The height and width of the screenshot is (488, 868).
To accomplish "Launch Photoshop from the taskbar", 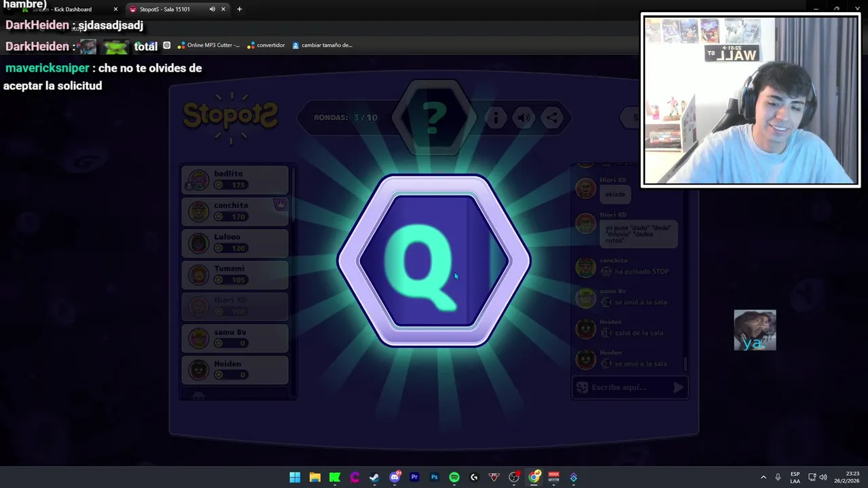I will point(434,477).
